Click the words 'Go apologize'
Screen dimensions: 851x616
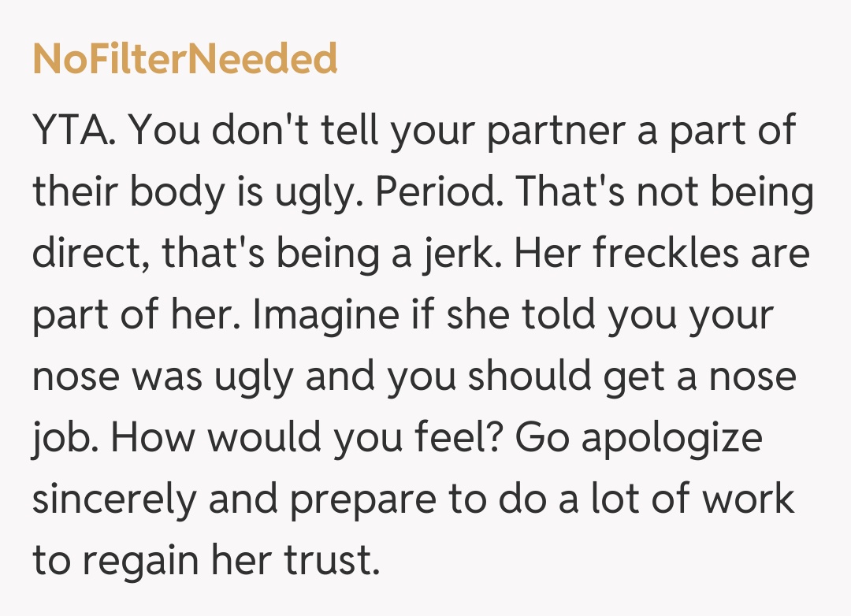tap(639, 439)
